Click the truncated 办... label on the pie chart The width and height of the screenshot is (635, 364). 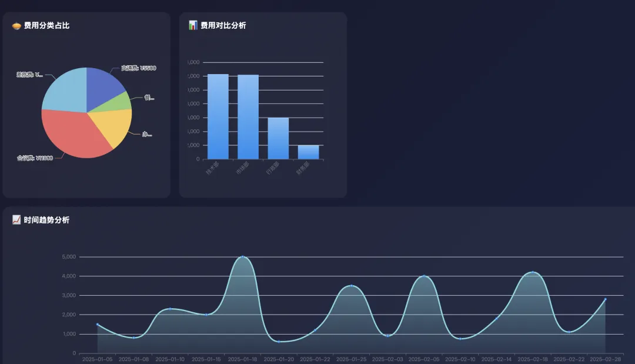147,134
